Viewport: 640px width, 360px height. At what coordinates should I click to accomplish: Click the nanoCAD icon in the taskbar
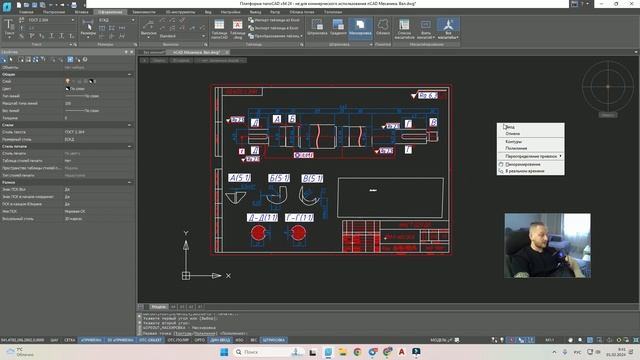pyautogui.click(x=328, y=352)
